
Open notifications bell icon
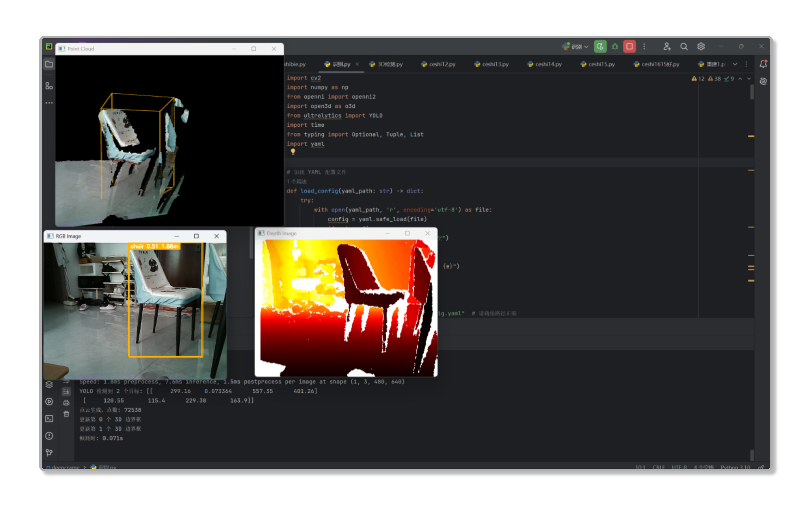click(763, 64)
